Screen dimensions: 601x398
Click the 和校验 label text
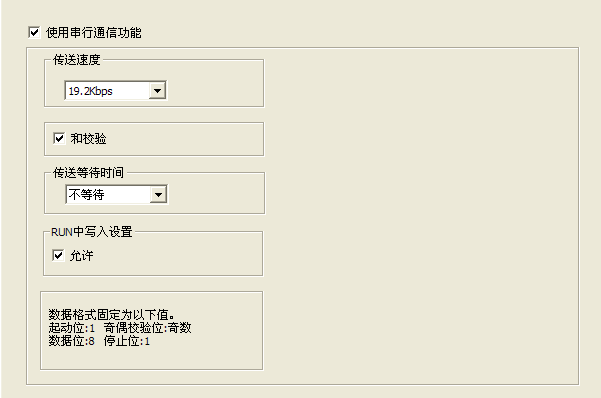[x=88, y=139]
